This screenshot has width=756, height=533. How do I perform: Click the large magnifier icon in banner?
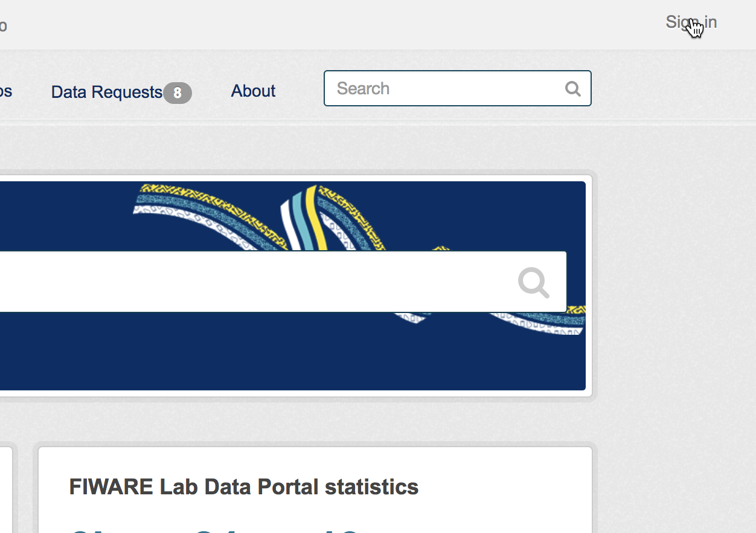534,283
